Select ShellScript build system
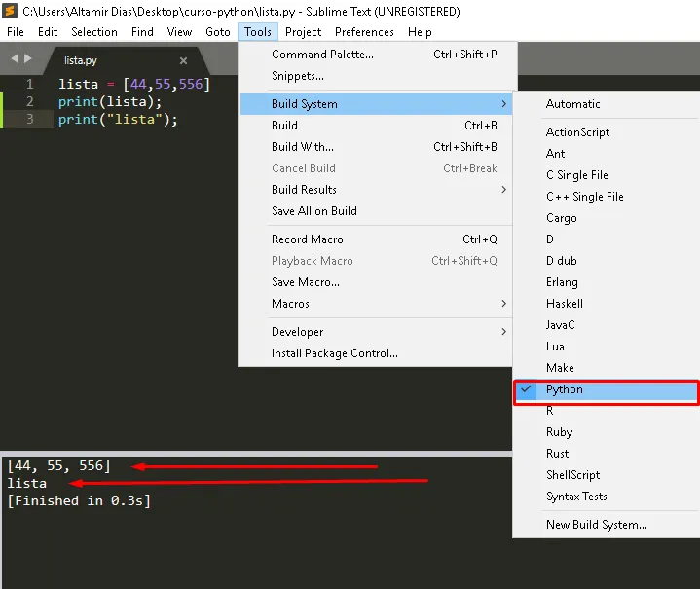The width and height of the screenshot is (700, 589). (x=607, y=475)
